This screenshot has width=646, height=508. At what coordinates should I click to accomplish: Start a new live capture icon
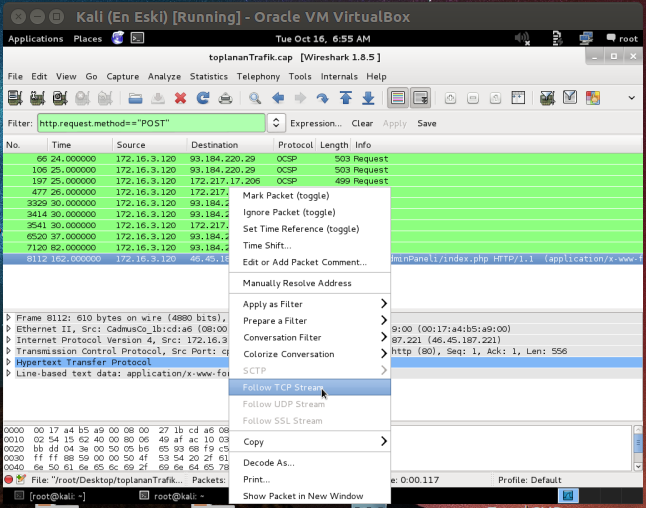pyautogui.click(x=60, y=98)
